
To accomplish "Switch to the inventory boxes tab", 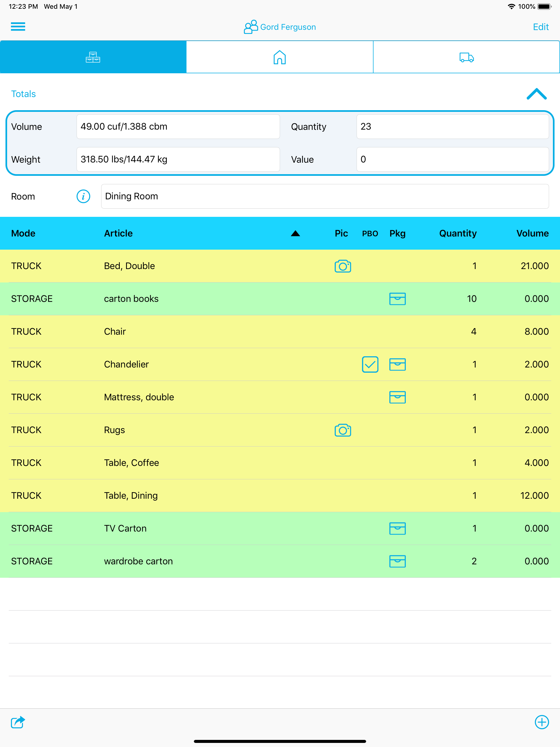I will [x=93, y=57].
